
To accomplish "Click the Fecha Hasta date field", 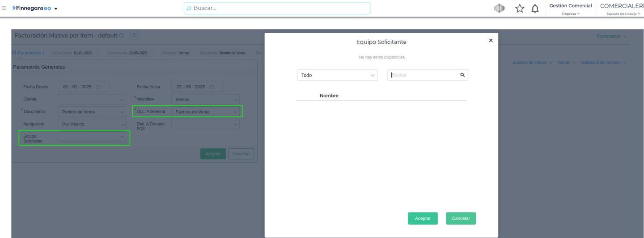I will tap(197, 87).
